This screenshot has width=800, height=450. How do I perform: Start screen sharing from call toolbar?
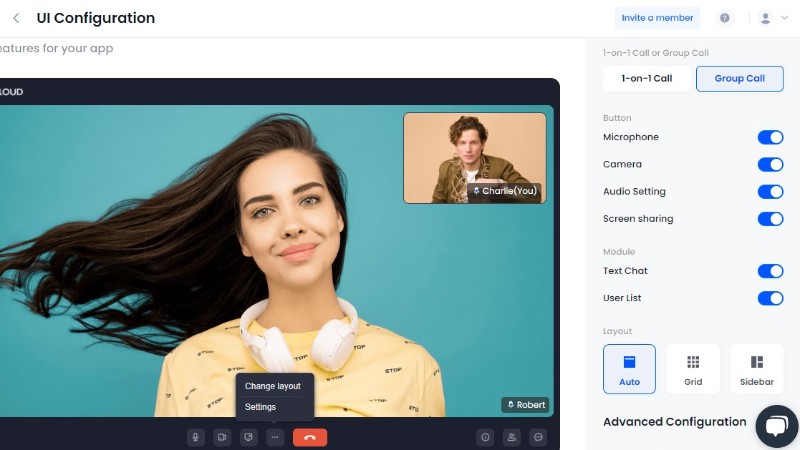tap(248, 437)
